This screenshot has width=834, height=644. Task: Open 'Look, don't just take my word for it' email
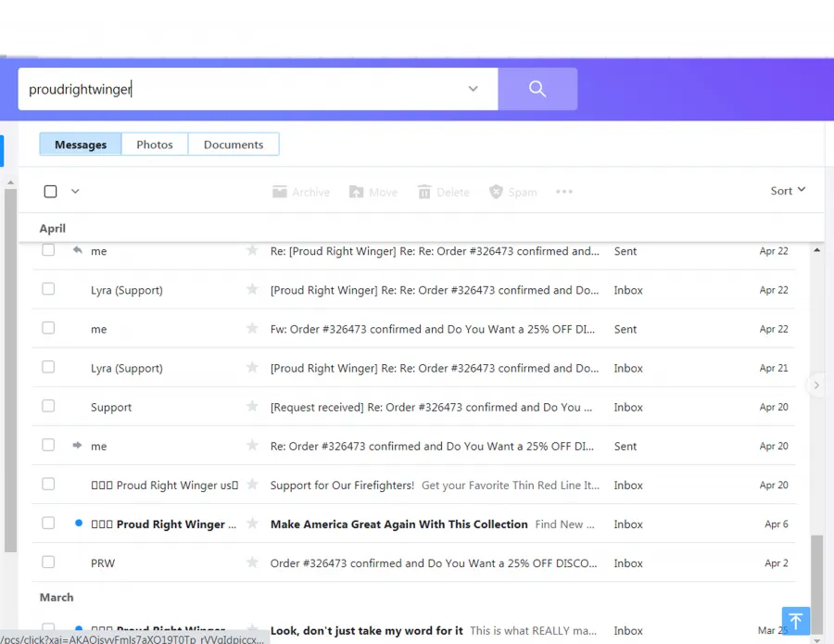tap(366, 631)
